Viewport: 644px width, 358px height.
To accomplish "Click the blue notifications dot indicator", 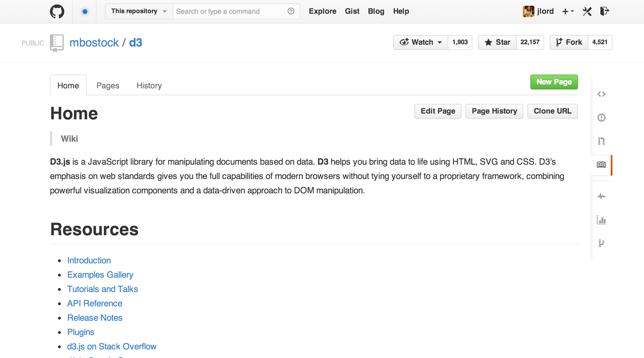I will coord(85,11).
